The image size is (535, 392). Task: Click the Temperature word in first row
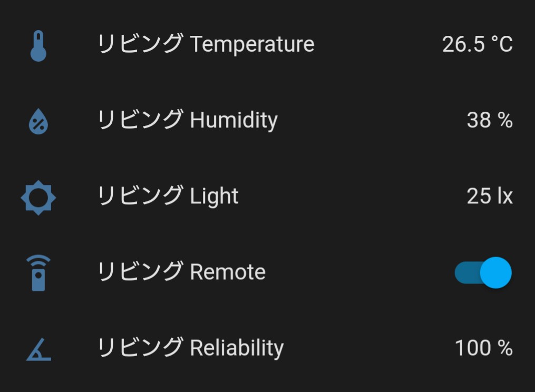point(252,44)
